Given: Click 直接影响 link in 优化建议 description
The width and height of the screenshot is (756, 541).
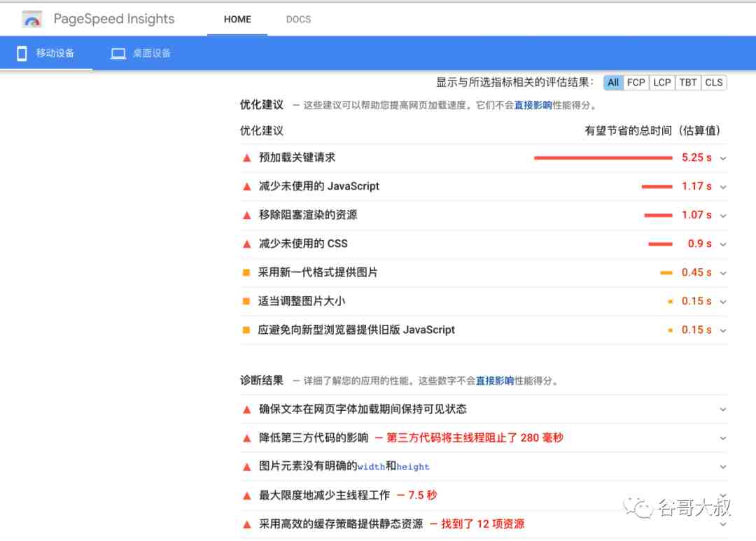Looking at the screenshot, I should point(533,105).
